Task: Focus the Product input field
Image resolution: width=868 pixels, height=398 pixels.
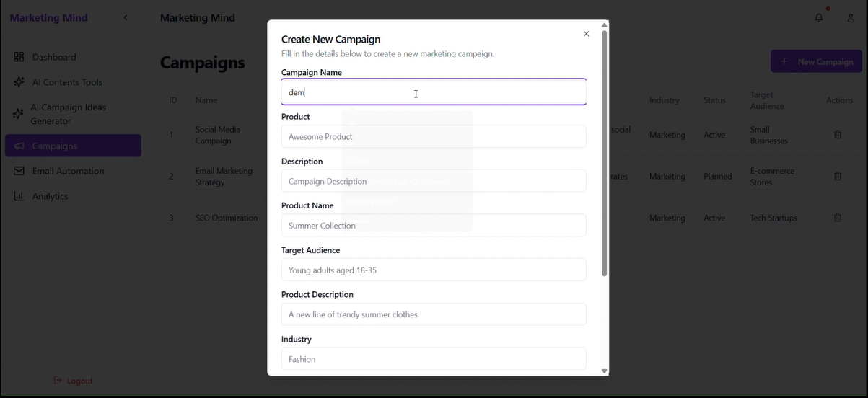Action: tap(434, 137)
